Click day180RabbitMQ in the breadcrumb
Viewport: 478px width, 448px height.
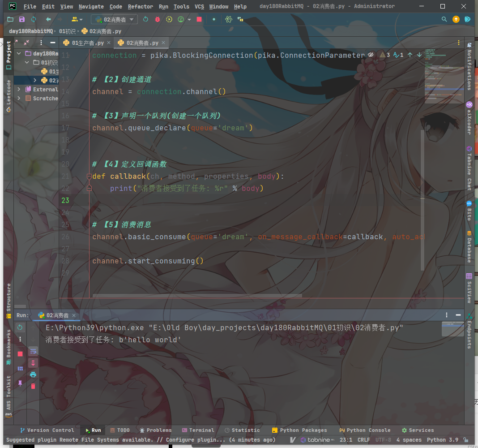coord(31,31)
